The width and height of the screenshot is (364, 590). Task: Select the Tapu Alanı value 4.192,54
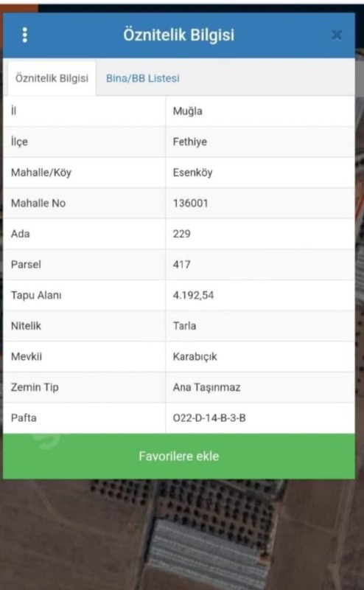193,295
